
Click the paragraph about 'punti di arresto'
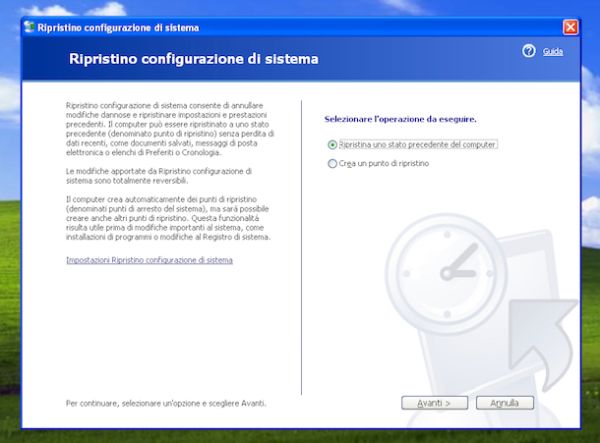click(168, 220)
